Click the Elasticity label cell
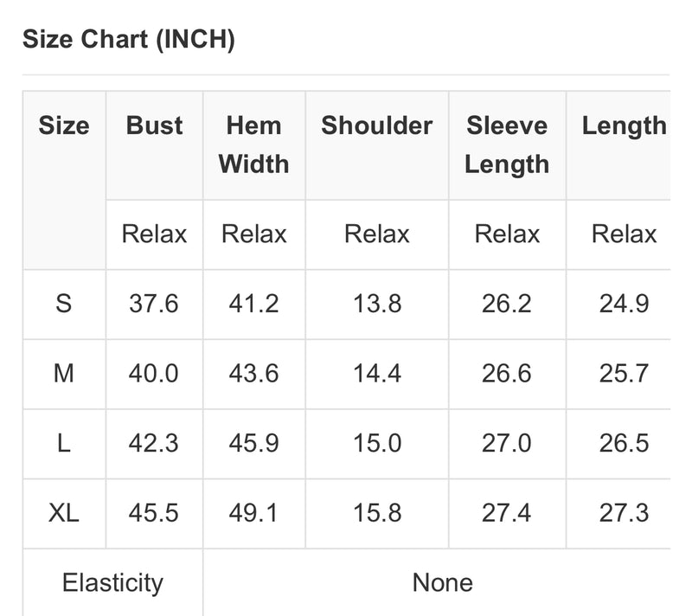Image resolution: width=692 pixels, height=616 pixels. pyautogui.click(x=112, y=583)
